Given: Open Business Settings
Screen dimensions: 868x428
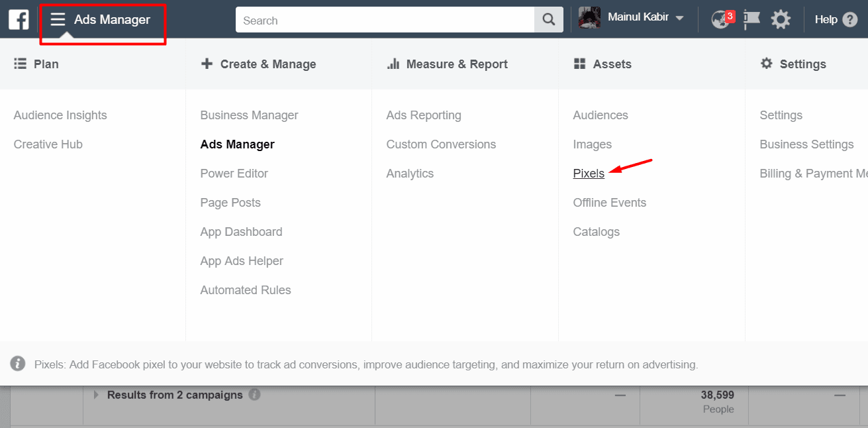Looking at the screenshot, I should pos(807,144).
